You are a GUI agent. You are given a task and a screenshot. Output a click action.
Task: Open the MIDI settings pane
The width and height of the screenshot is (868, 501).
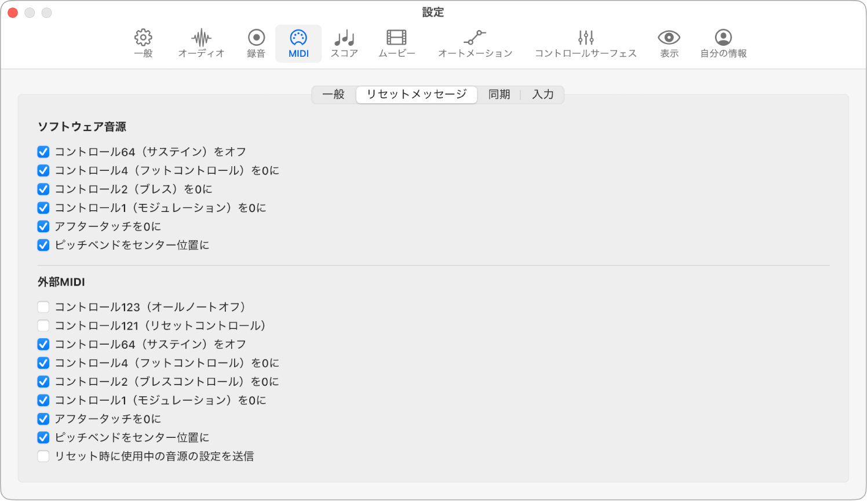[x=298, y=43]
